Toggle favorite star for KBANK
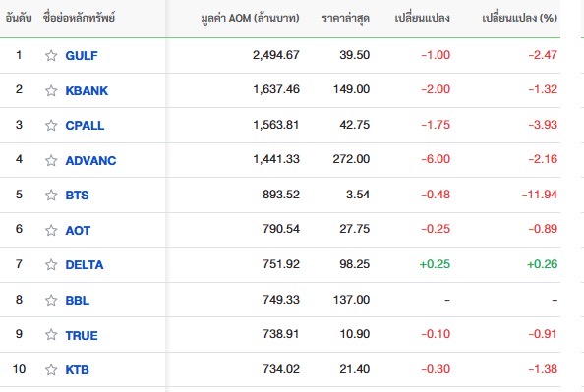The width and height of the screenshot is (584, 392). (51, 90)
